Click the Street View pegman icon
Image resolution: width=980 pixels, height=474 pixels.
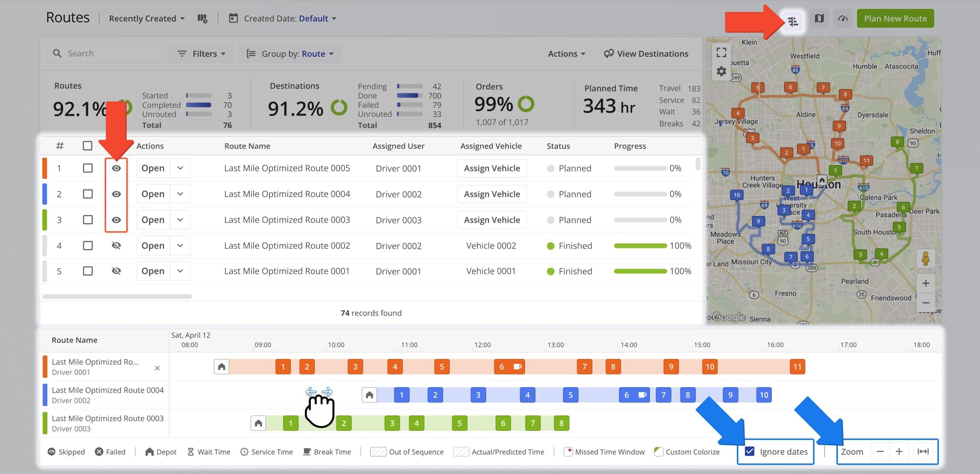pyautogui.click(x=925, y=259)
